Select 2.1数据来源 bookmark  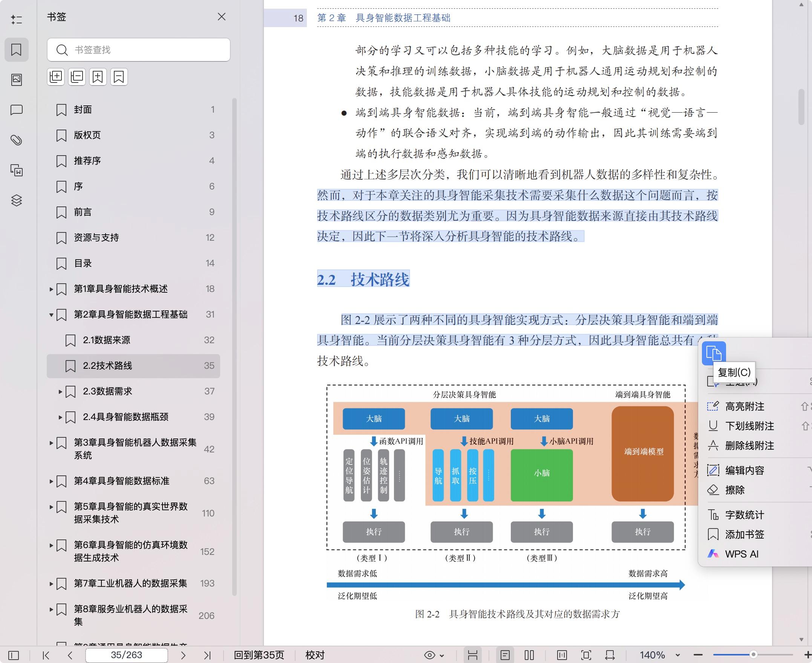133,340
